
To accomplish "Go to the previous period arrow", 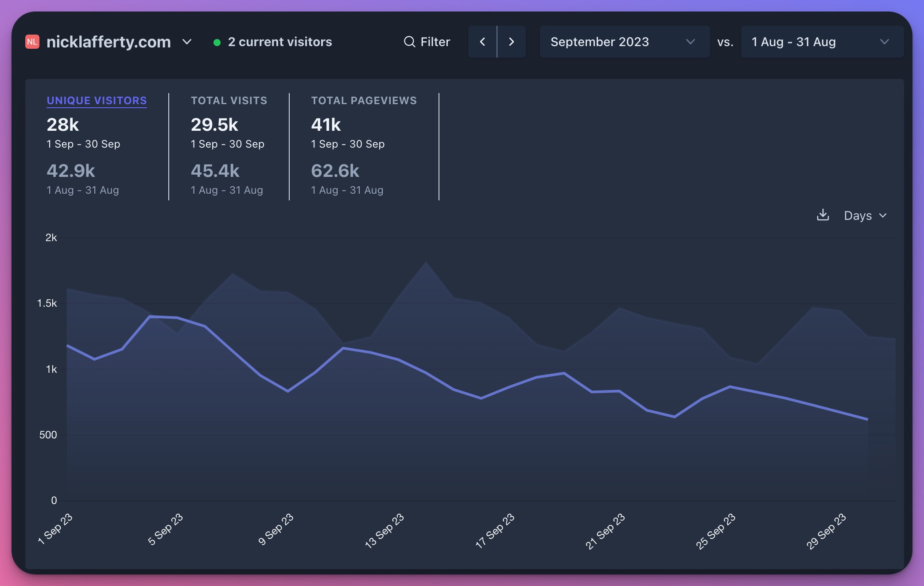I will pyautogui.click(x=482, y=42).
